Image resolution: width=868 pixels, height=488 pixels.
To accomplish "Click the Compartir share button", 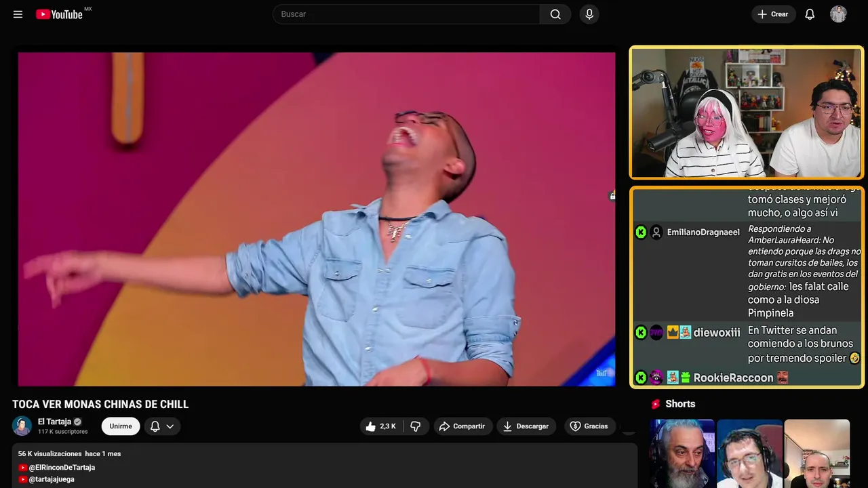I will (463, 426).
